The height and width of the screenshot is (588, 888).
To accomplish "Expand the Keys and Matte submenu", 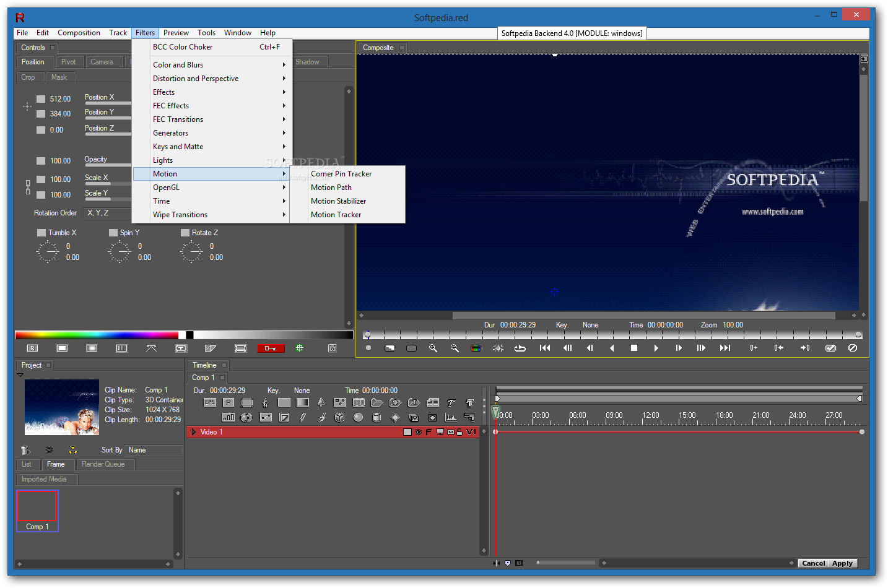I will point(212,147).
